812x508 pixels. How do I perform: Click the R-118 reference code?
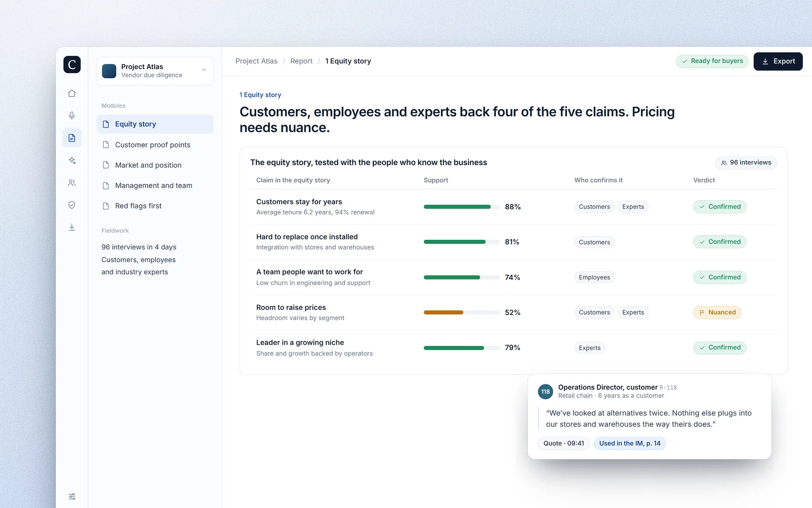[668, 388]
